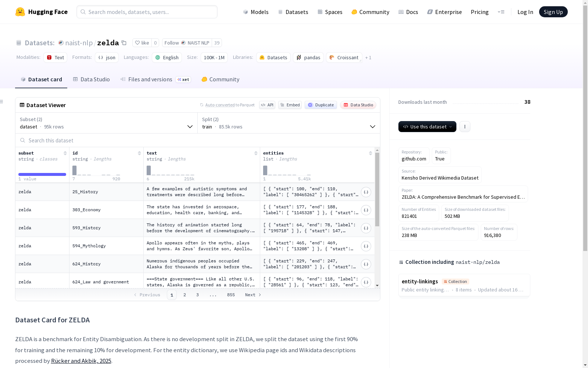Open the naist-nlp organization link

click(x=79, y=43)
